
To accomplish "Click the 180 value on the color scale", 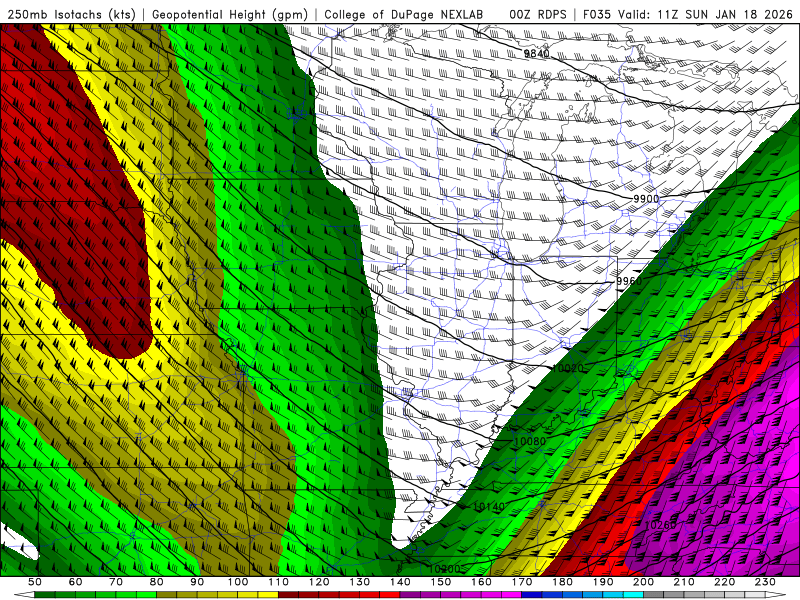I will [x=562, y=582].
